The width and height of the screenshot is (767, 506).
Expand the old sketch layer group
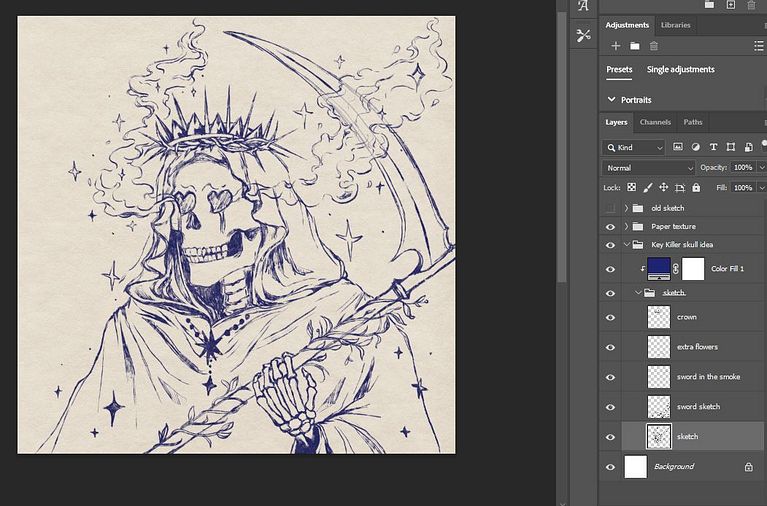coord(626,208)
